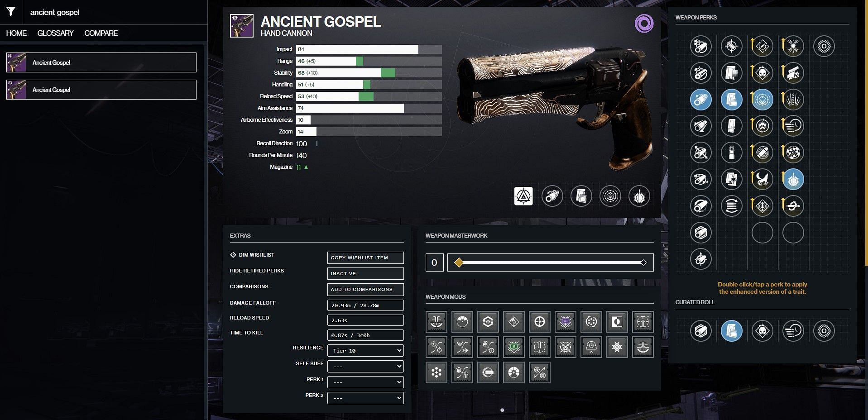Select the Extended Barrel perk
The image size is (868, 420).
(701, 126)
